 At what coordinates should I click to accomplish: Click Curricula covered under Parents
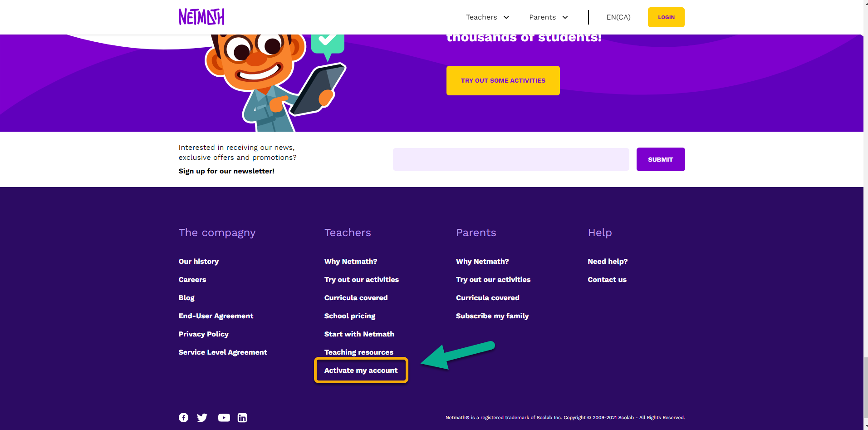[488, 298]
